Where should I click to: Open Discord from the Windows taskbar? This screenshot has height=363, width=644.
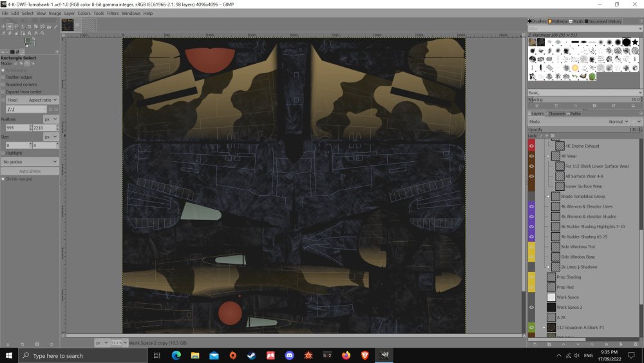[x=290, y=355]
